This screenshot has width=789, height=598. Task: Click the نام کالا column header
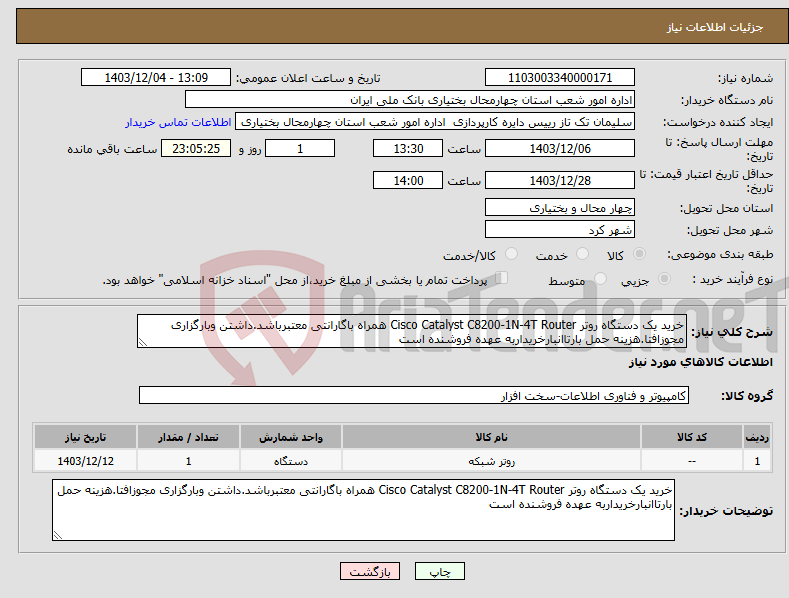tap(491, 437)
